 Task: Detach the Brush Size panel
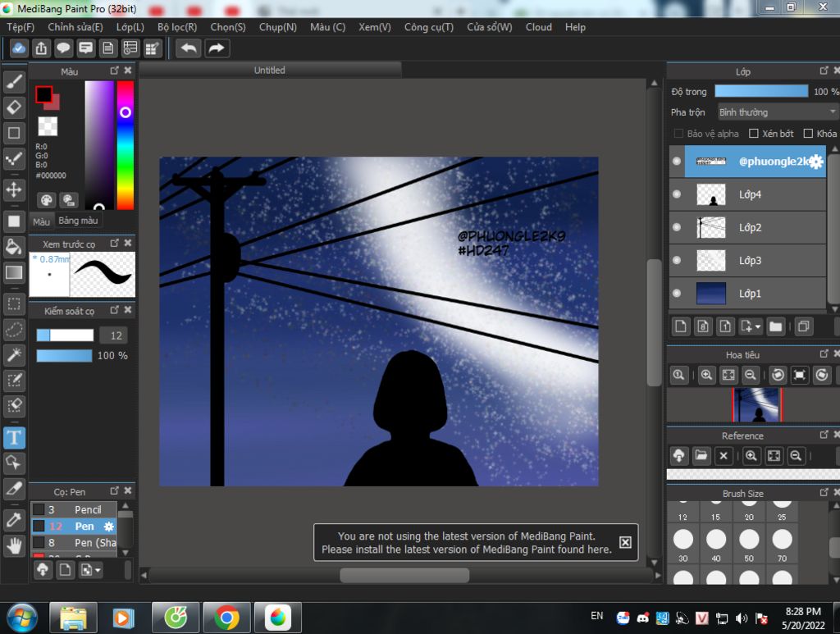coord(824,492)
